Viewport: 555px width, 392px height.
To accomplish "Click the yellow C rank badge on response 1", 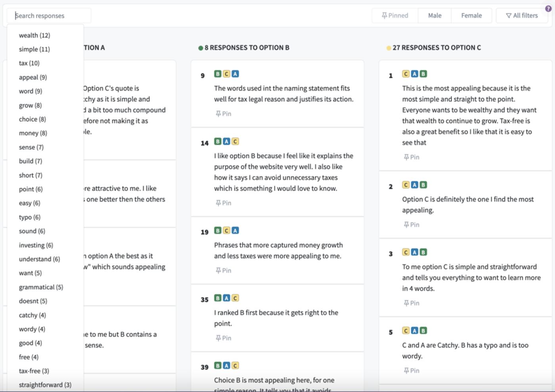I will click(x=406, y=74).
